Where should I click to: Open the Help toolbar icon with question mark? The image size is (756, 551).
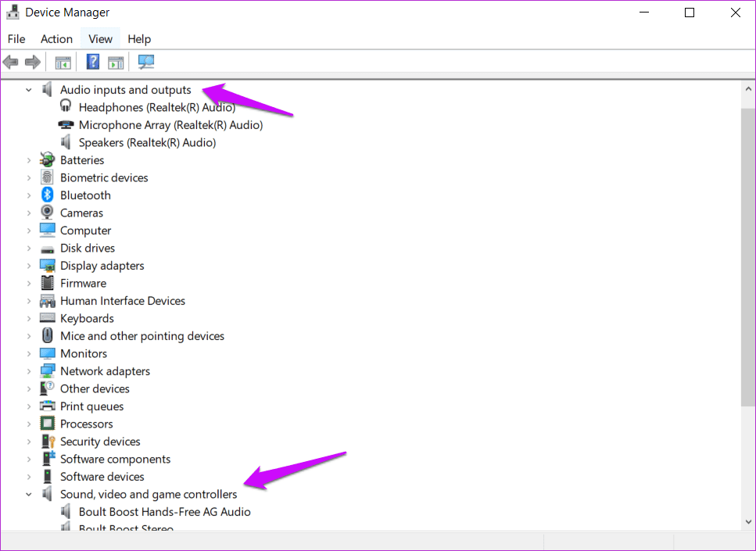pyautogui.click(x=93, y=62)
